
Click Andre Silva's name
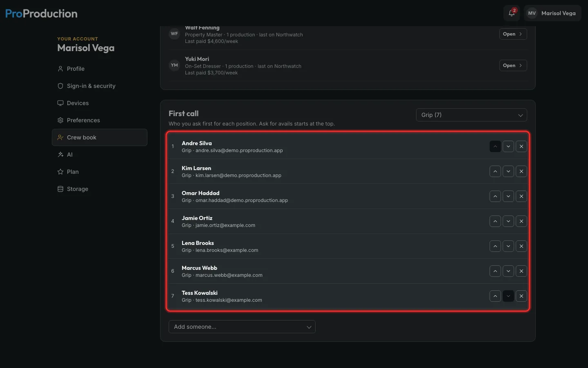(197, 143)
